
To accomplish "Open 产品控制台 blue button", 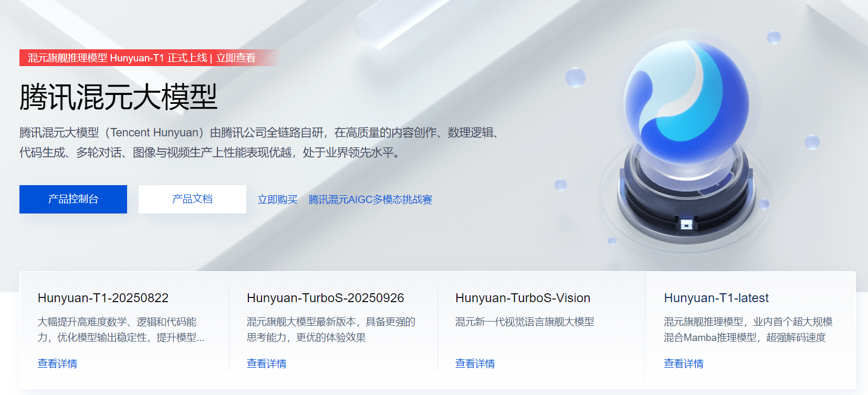I will (73, 199).
